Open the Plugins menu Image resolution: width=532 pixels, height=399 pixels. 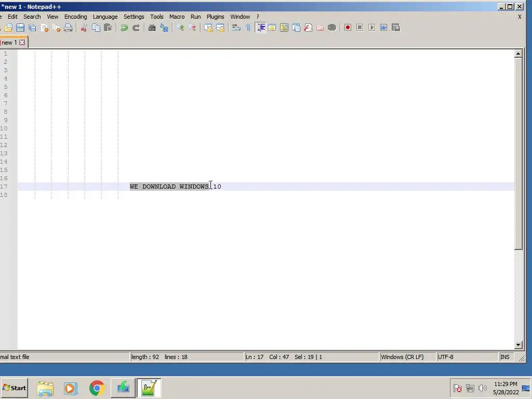[216, 17]
